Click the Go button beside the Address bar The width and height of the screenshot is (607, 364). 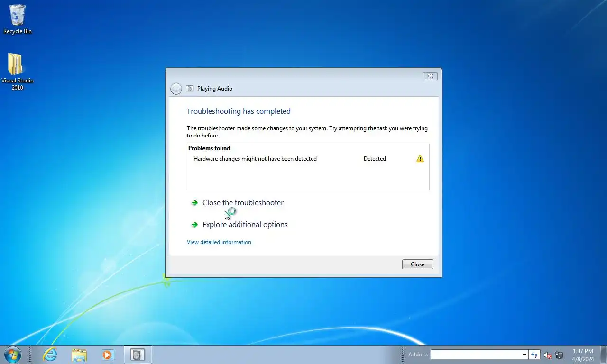(x=534, y=355)
